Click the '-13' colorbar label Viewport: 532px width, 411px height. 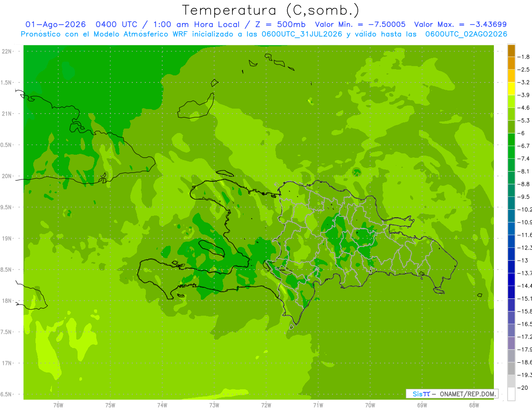point(523,260)
